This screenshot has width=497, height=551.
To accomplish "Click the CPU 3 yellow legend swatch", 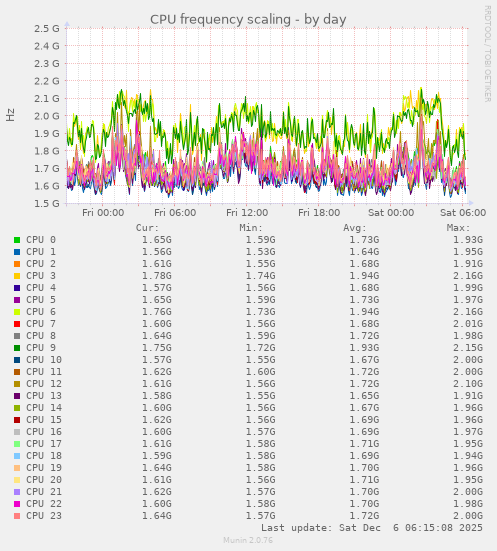I will pos(17,276).
